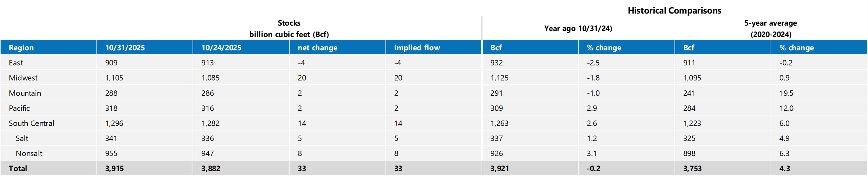
Task: Select the South Central row label
Action: (x=31, y=123)
